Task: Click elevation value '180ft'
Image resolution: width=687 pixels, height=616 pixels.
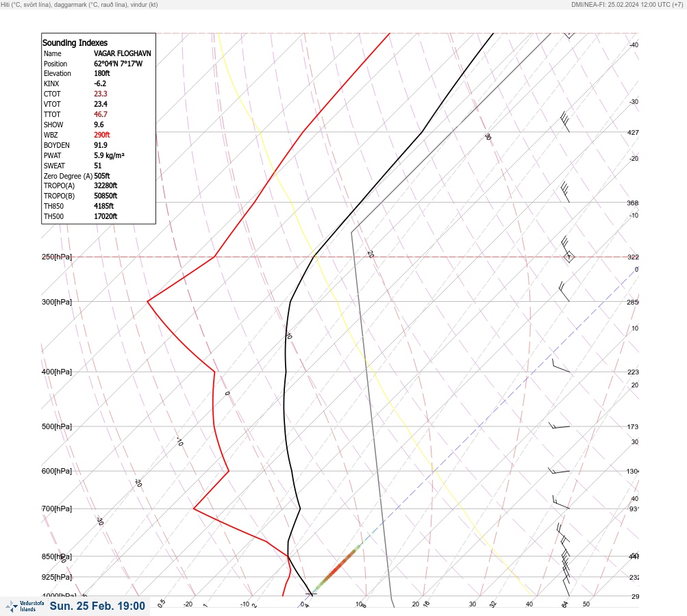Action: click(101, 73)
